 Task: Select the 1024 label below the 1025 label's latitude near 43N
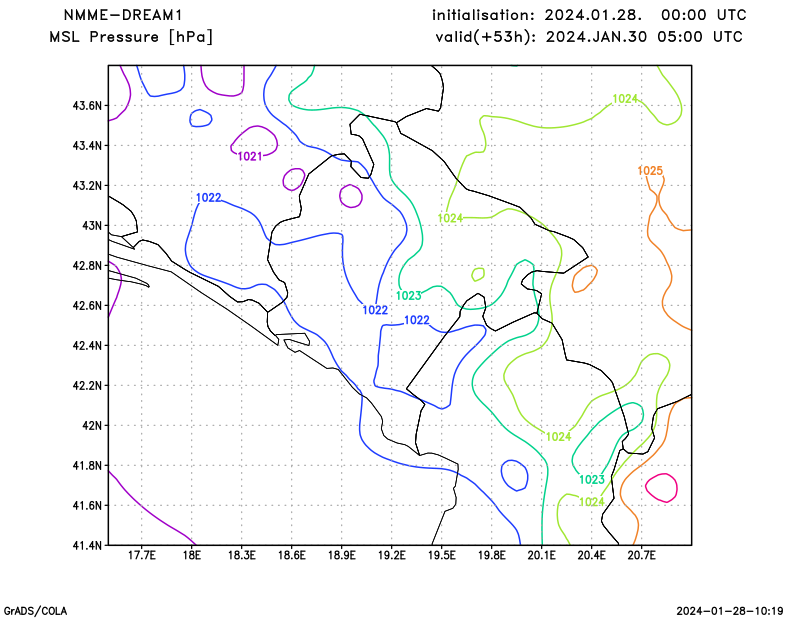click(x=450, y=218)
